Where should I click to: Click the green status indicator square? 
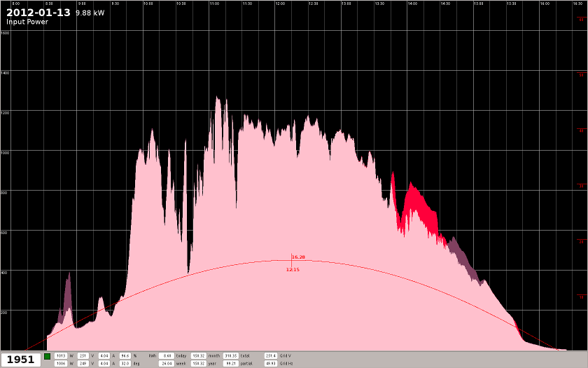click(47, 356)
